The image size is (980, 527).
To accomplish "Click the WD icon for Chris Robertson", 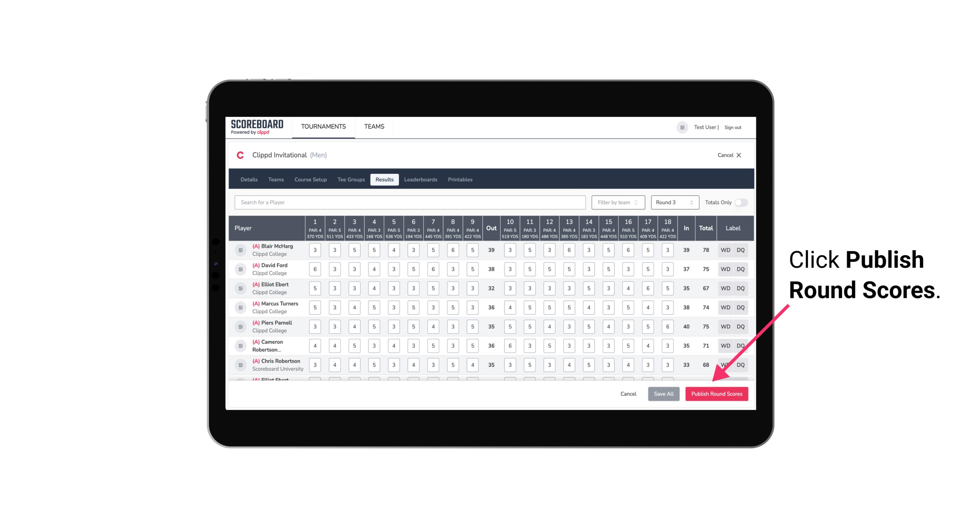I will [x=725, y=365].
